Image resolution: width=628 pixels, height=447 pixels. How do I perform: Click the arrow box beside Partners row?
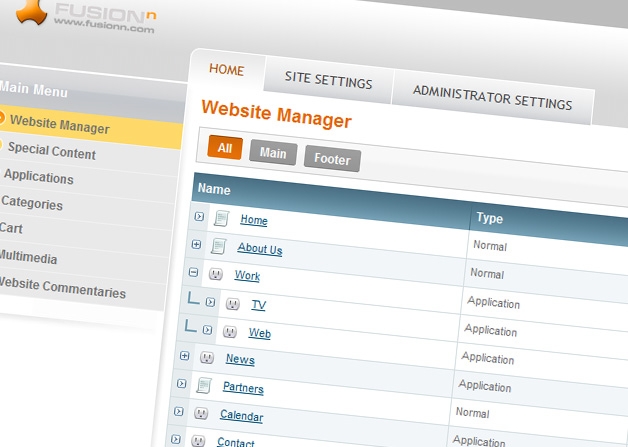[x=181, y=383]
